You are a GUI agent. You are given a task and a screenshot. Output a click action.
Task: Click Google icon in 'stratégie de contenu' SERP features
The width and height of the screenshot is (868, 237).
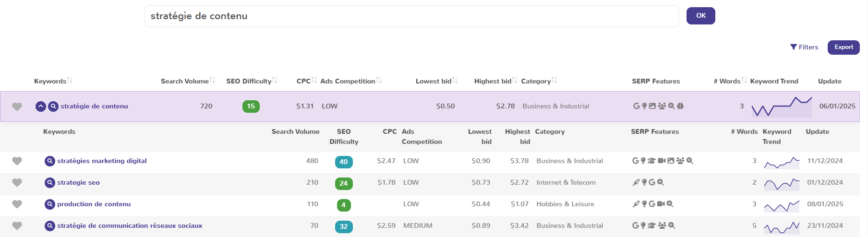tap(636, 106)
